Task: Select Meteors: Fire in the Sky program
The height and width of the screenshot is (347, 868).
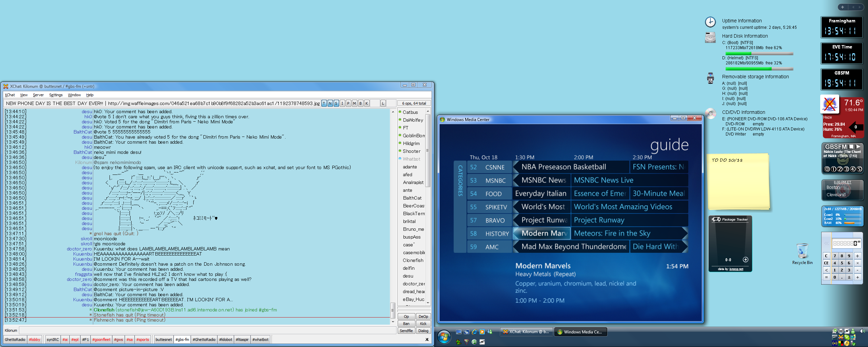Action: click(x=630, y=233)
